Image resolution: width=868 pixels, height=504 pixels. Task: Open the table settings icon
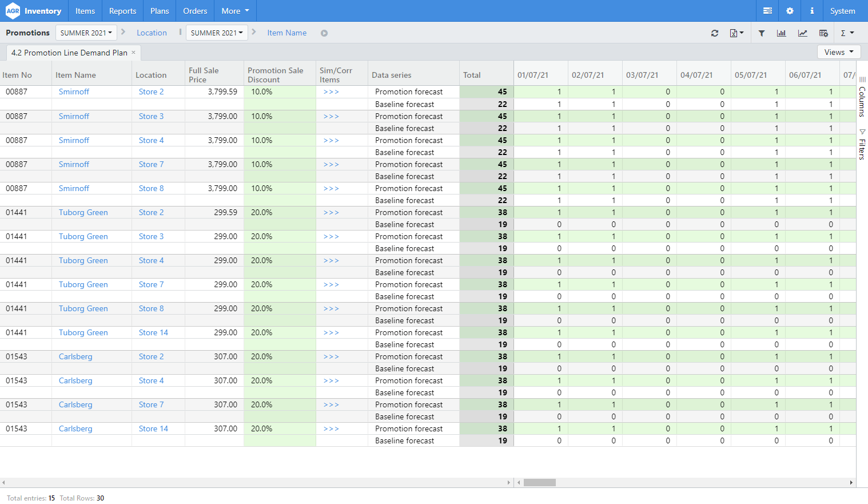[823, 33]
